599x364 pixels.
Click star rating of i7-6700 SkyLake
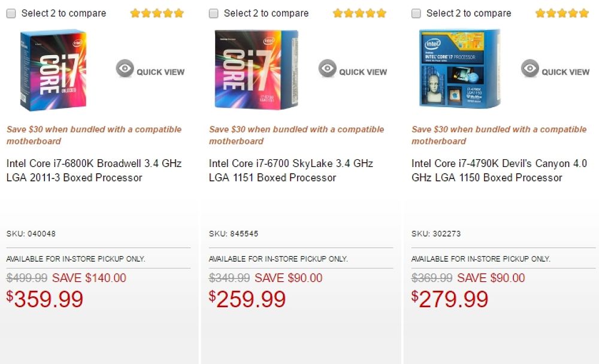(359, 13)
